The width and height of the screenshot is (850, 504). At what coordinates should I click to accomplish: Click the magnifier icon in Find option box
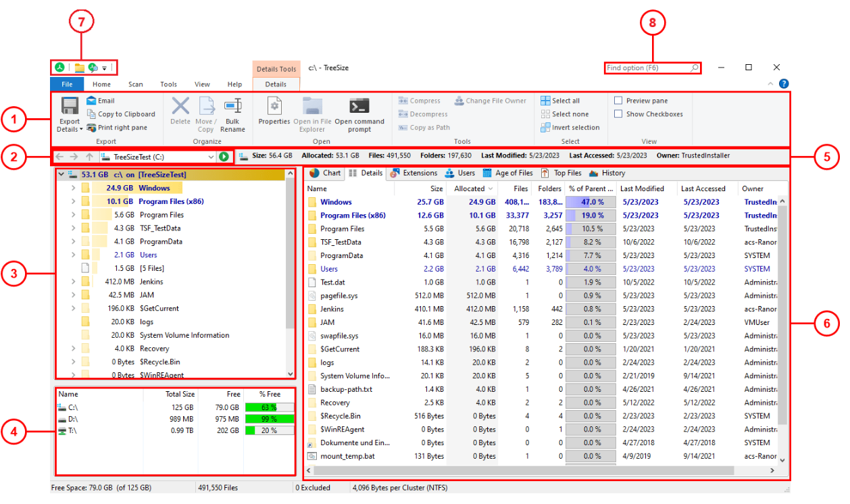click(694, 68)
